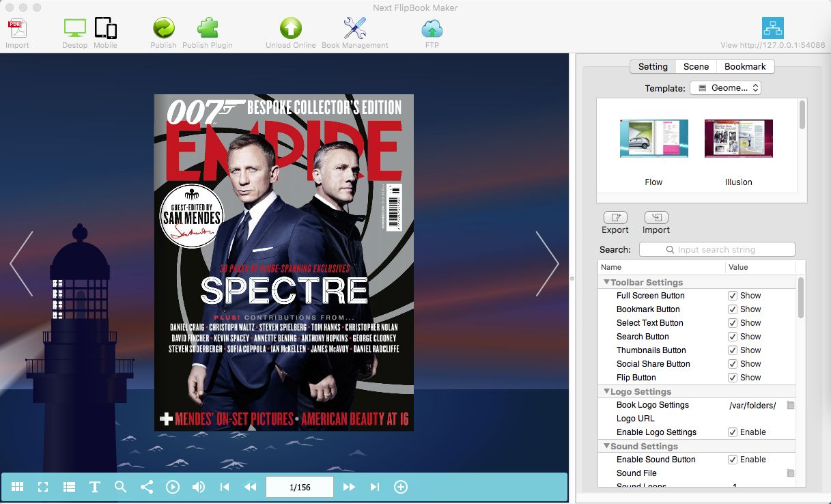Switch to the Bookmark tab
The image size is (831, 504).
(745, 66)
